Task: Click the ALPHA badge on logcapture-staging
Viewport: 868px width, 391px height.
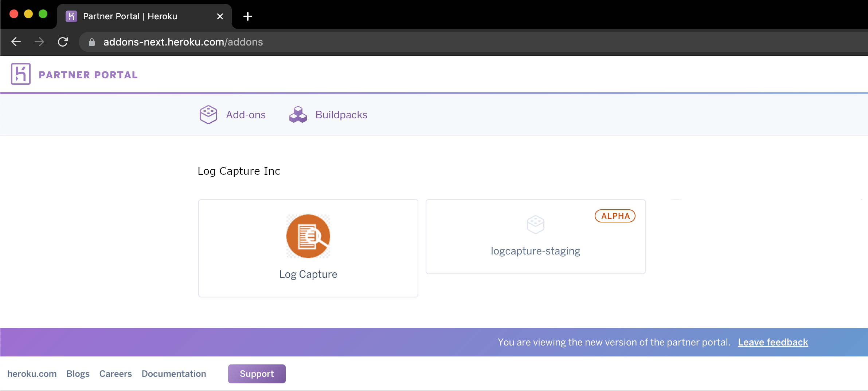Action: (615, 216)
